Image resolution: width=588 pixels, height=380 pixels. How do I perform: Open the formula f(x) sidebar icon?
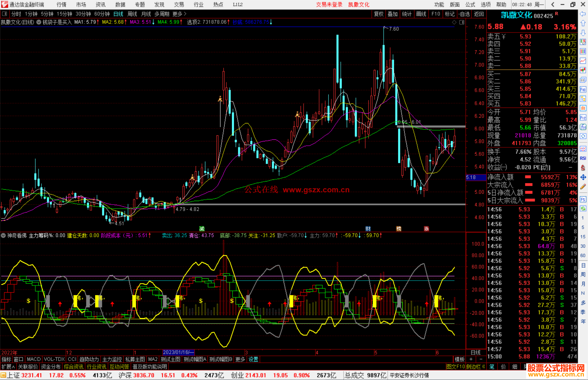(x=583, y=127)
